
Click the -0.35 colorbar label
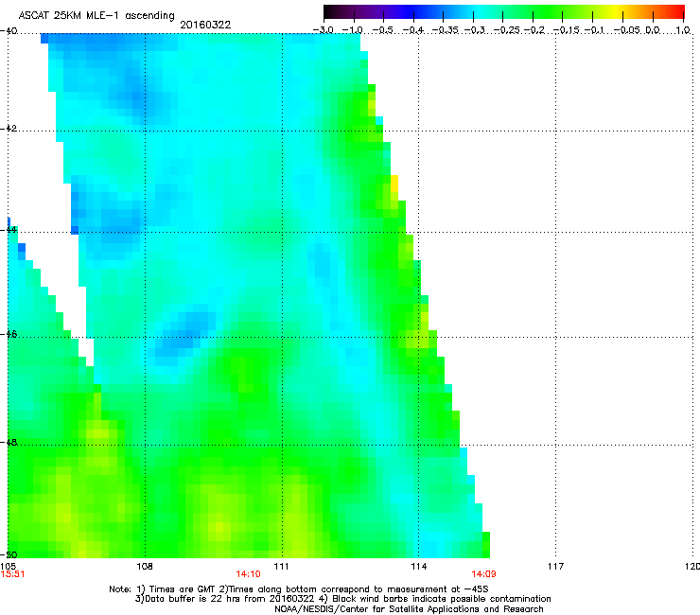pos(446,30)
